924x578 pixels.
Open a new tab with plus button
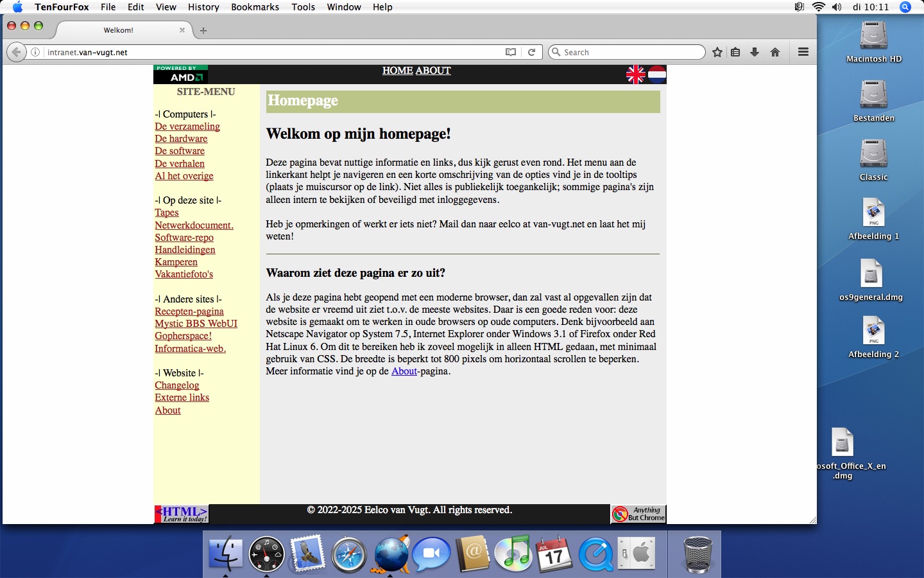[x=203, y=30]
